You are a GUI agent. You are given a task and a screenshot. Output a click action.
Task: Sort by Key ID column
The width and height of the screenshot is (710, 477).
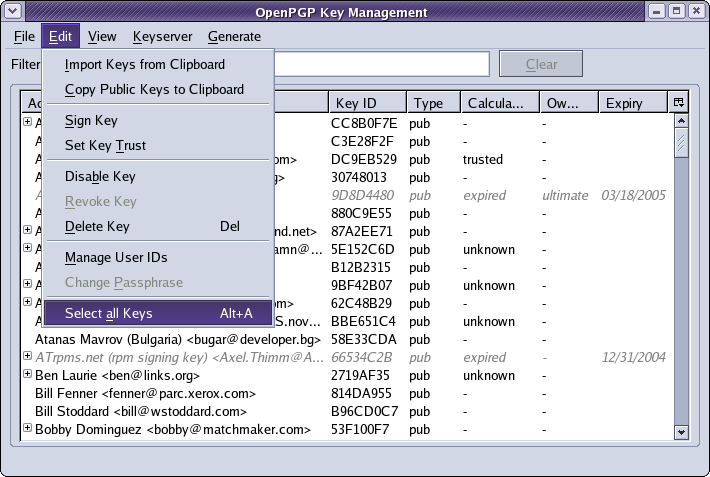click(367, 103)
